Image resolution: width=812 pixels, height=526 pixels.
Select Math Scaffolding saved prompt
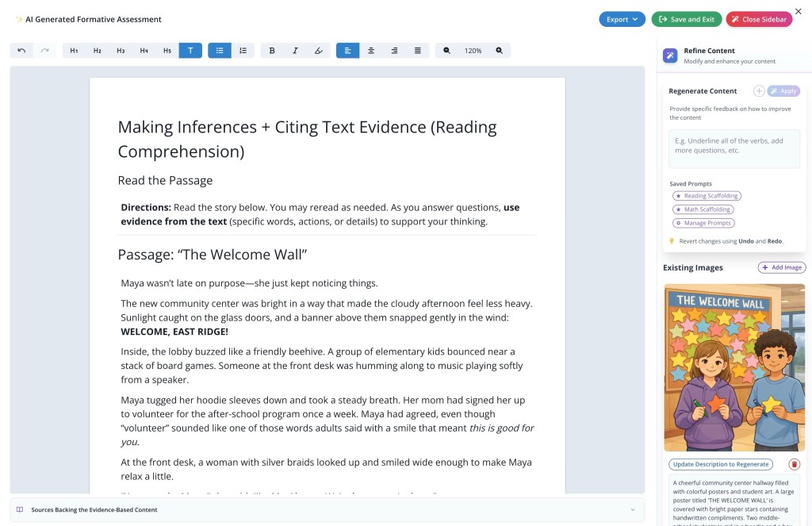(703, 209)
